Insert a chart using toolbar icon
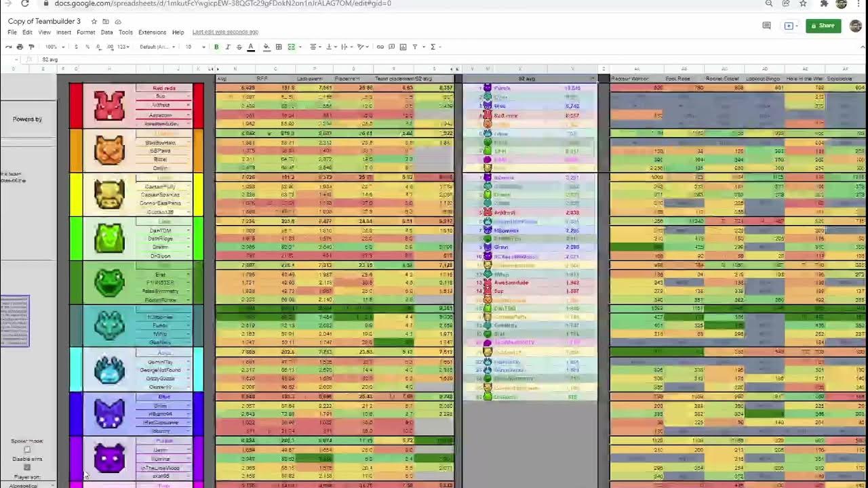Viewport: 868px width, 488px height. pyautogui.click(x=403, y=47)
